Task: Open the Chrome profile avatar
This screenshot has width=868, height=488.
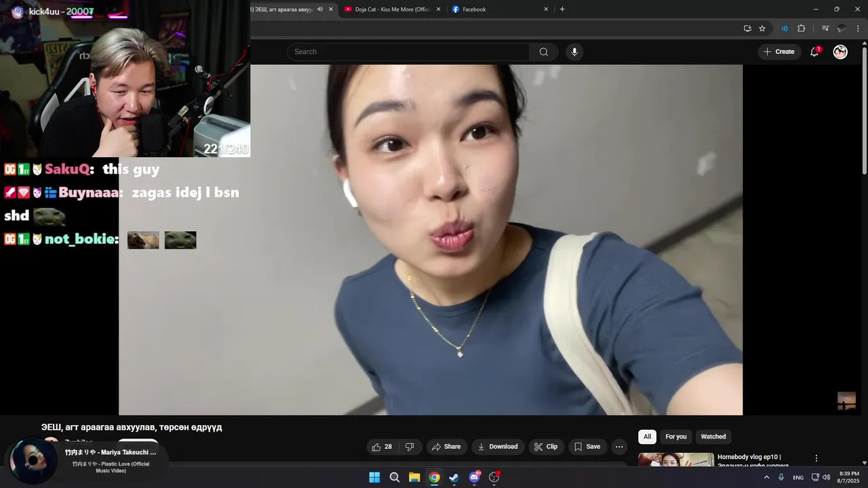Action: 842,28
